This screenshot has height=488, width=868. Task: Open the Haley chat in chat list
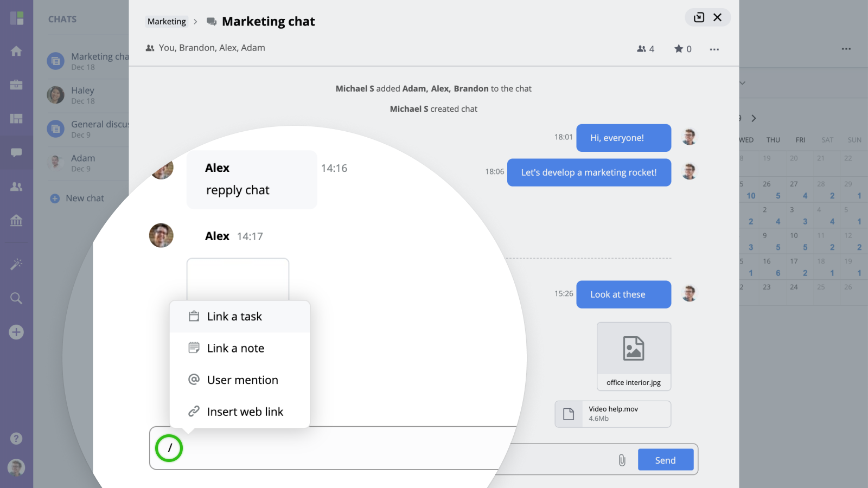click(88, 95)
